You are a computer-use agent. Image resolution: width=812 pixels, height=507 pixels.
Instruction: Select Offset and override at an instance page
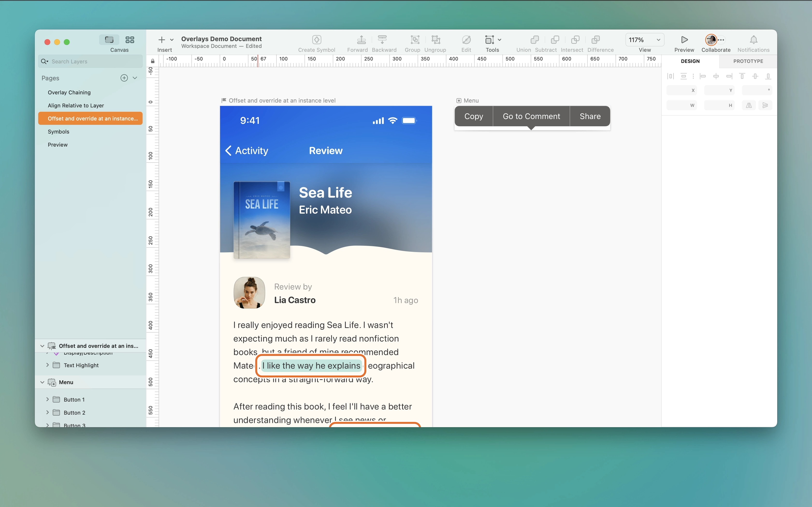pos(90,119)
